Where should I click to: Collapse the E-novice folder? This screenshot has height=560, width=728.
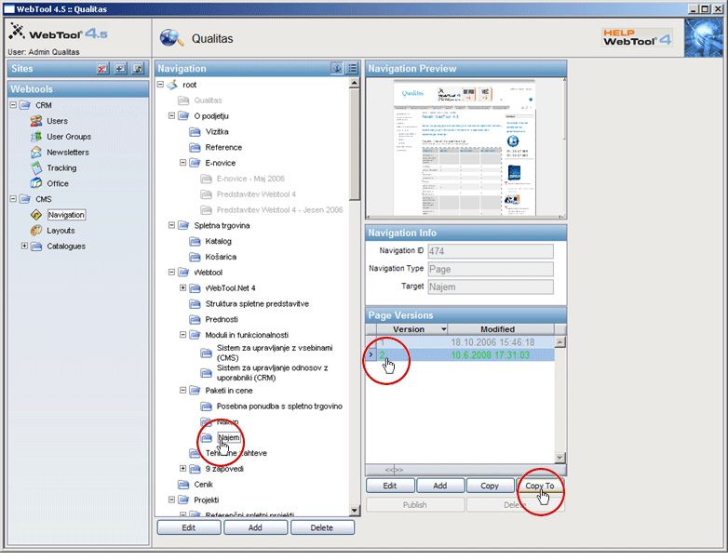click(183, 163)
